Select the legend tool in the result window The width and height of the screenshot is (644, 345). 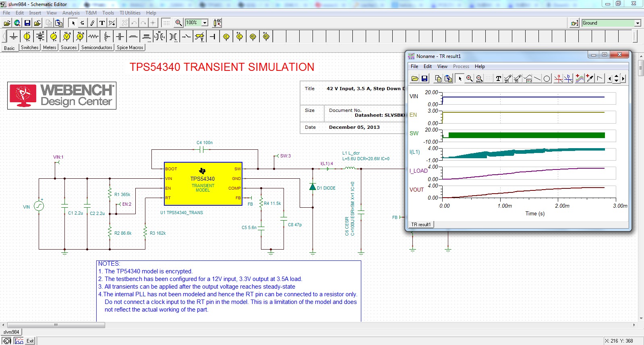(x=528, y=79)
